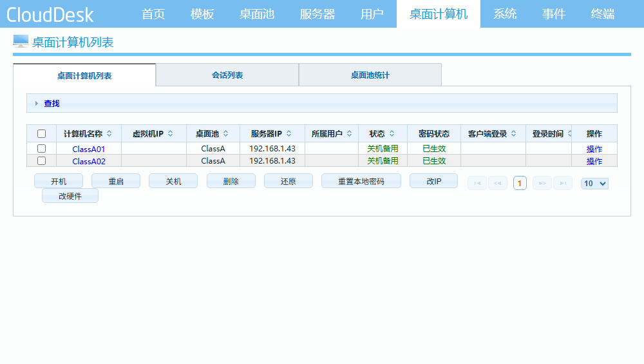This screenshot has width=644, height=364.
Task: Click the 重置本地密码 button
Action: tap(361, 181)
